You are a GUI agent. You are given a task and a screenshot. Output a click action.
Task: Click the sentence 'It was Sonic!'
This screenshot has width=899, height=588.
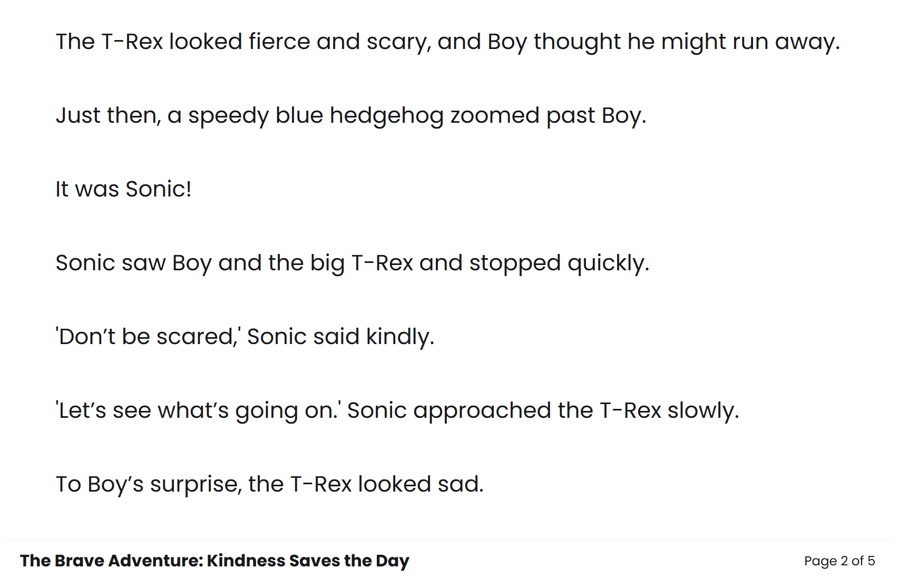(x=123, y=189)
